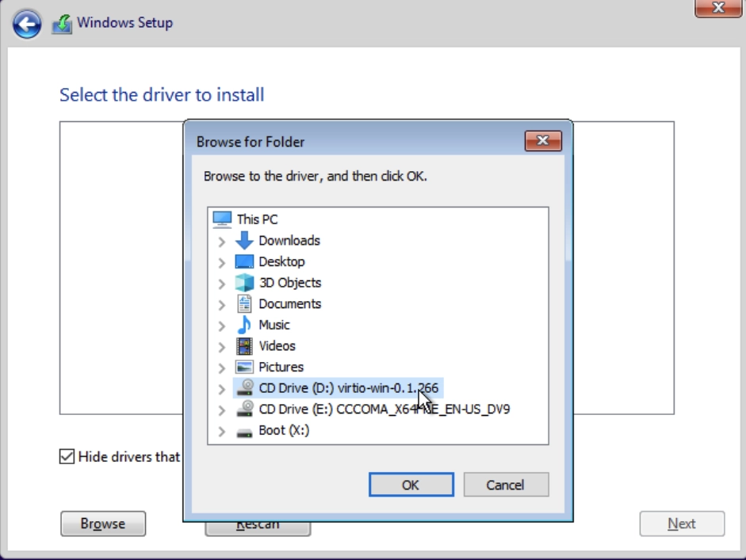The width and height of the screenshot is (746, 560).
Task: Expand the Documents node
Action: (221, 305)
